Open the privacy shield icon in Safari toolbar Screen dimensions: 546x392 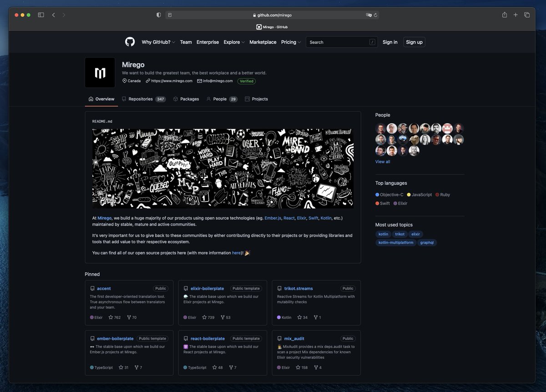158,15
